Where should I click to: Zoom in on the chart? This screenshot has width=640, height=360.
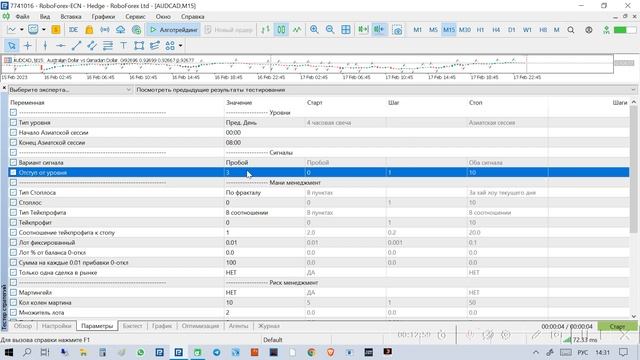[314, 30]
